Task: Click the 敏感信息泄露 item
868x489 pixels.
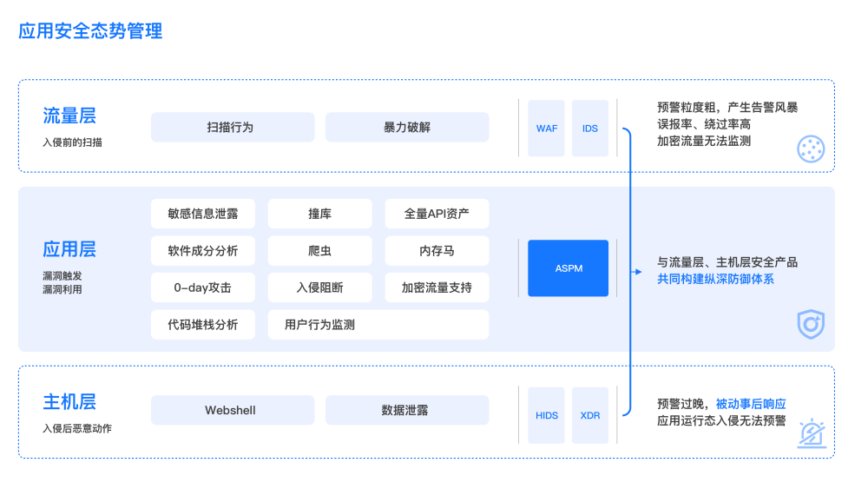Action: pos(203,214)
